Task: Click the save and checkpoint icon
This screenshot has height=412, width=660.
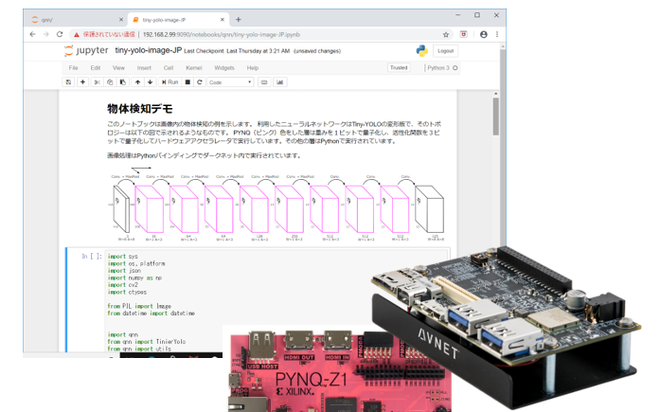Action: click(x=68, y=82)
